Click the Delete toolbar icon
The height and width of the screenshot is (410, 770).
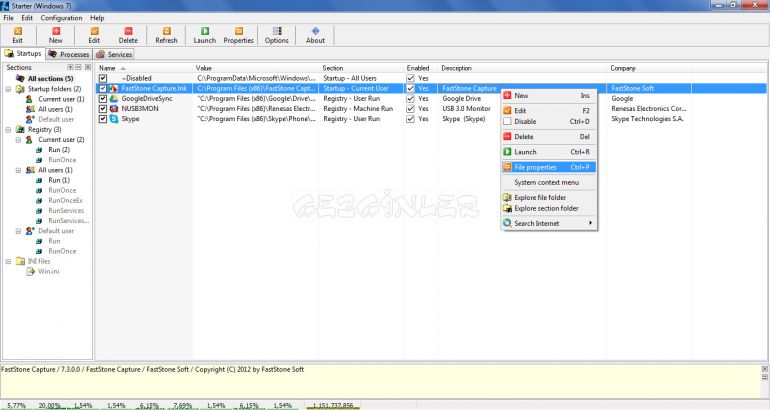[128, 31]
